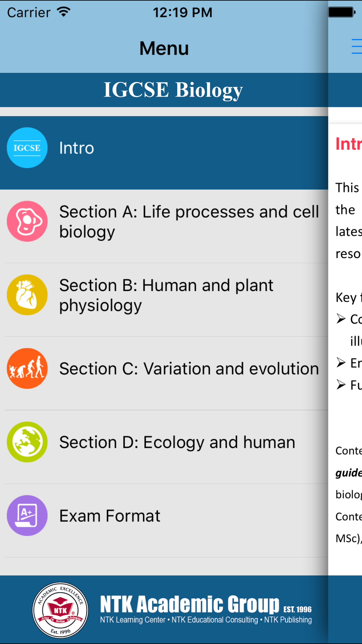Select Section D: Ecology and human
The height and width of the screenshot is (644, 362).
[177, 442]
